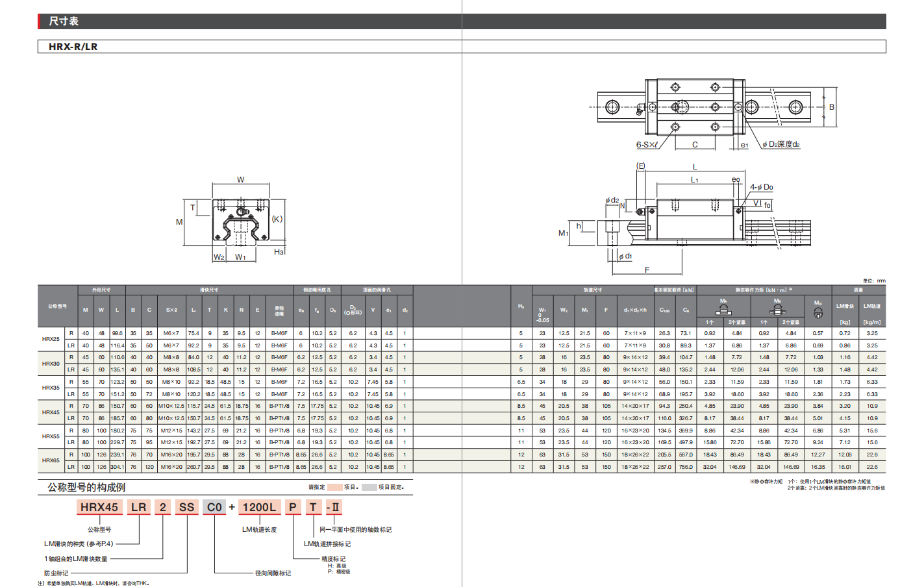Select the HRX55 row label
The width and height of the screenshot is (924, 587).
coord(51,436)
